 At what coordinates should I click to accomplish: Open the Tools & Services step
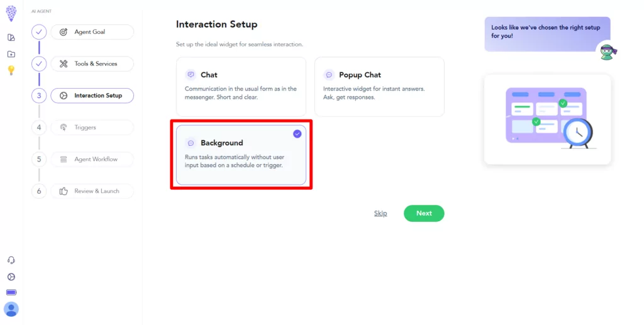click(92, 63)
